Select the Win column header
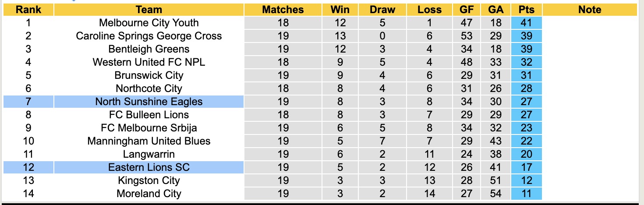This screenshot has width=644, height=205. pyautogui.click(x=340, y=10)
